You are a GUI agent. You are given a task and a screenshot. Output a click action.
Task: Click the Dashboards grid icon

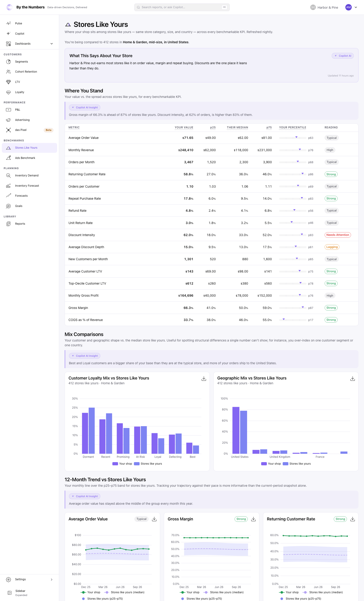tap(9, 44)
